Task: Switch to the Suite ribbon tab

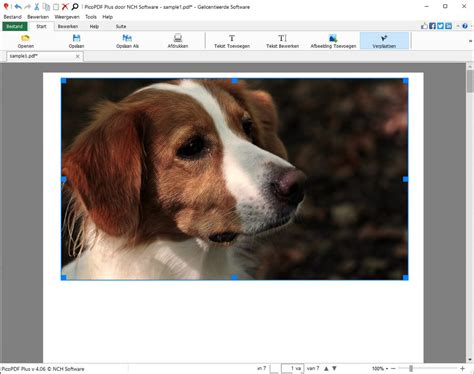Action: pos(121,26)
